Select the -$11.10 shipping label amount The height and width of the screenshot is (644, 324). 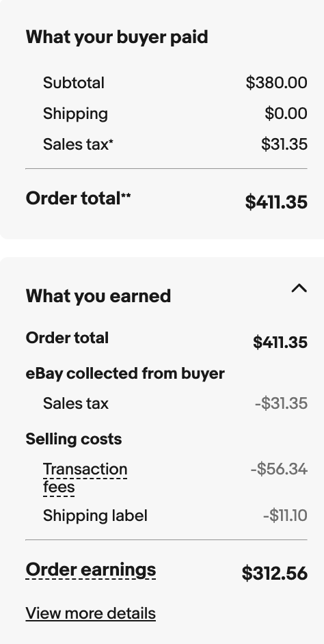point(285,516)
